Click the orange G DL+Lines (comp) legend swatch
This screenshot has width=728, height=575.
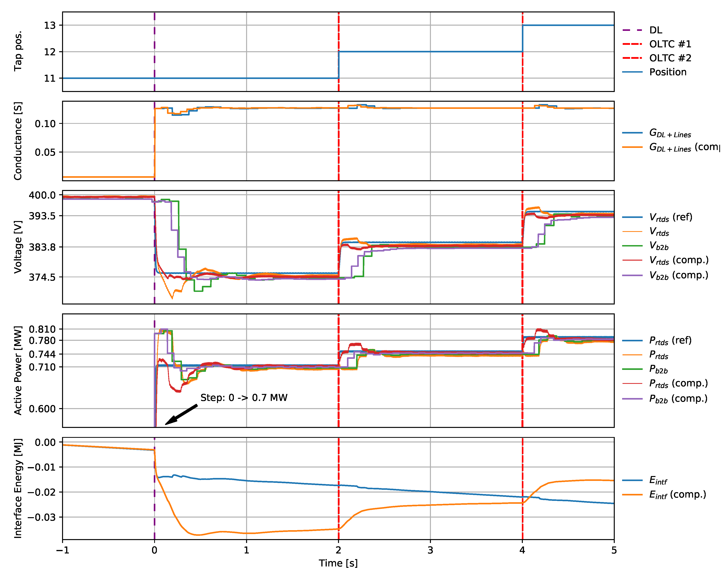pos(632,147)
